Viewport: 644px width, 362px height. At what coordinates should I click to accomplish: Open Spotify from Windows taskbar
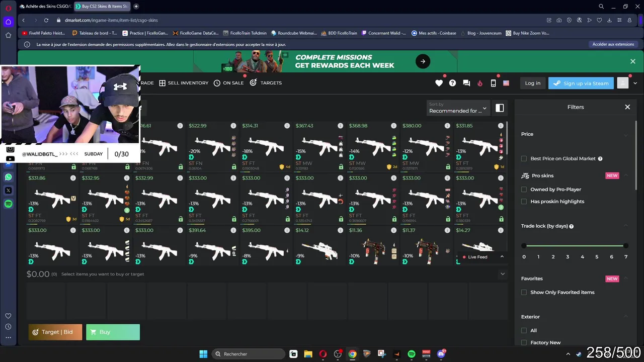click(411, 354)
